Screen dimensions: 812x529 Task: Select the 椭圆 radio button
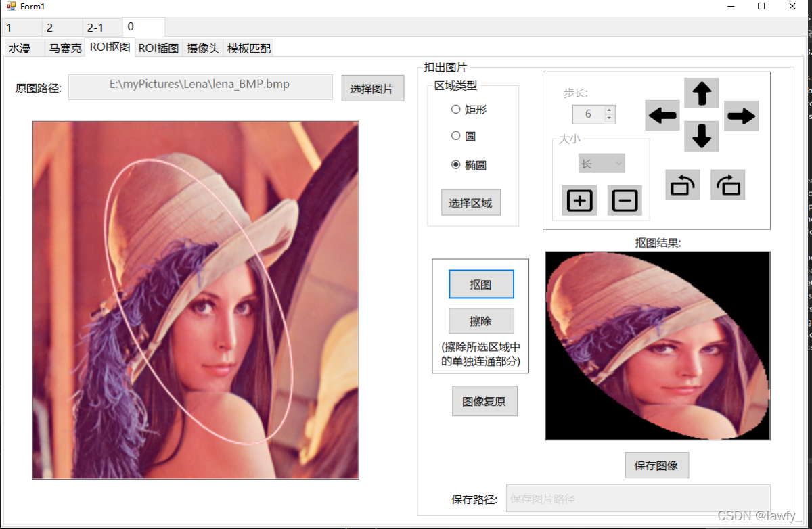[x=456, y=165]
